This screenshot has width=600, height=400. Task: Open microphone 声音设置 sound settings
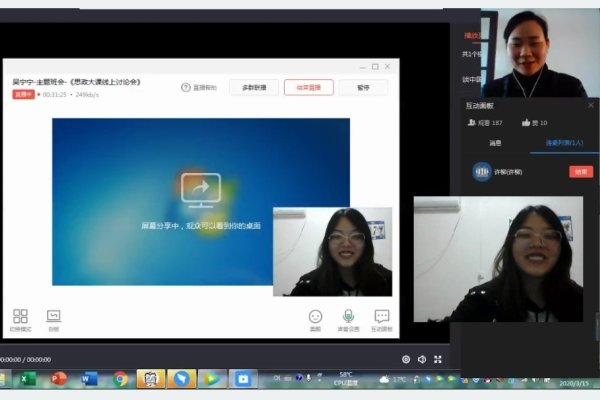[348, 316]
